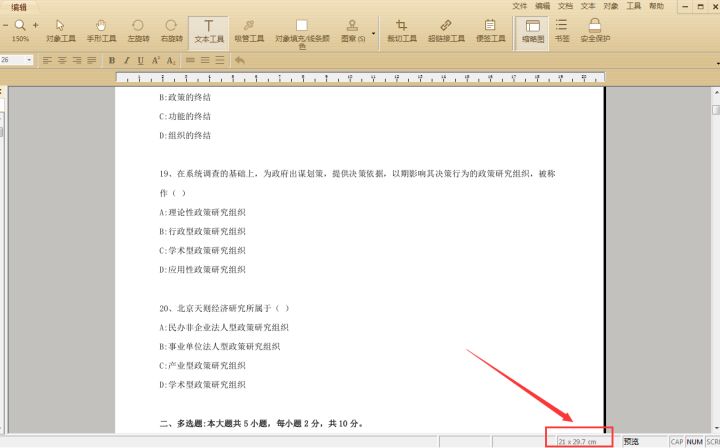This screenshot has height=448, width=720.
Task: Click the vertical scrollbar up arrow
Action: point(716,93)
